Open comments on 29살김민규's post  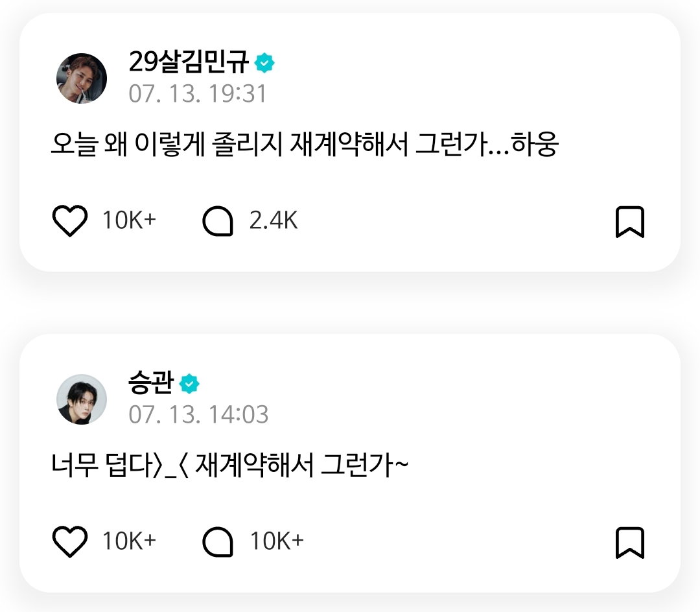(218, 221)
